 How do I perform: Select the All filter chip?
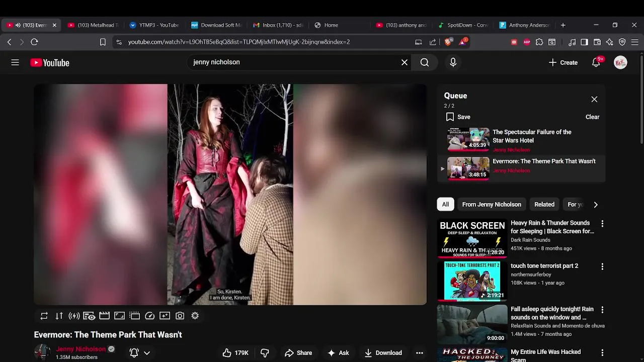(445, 205)
